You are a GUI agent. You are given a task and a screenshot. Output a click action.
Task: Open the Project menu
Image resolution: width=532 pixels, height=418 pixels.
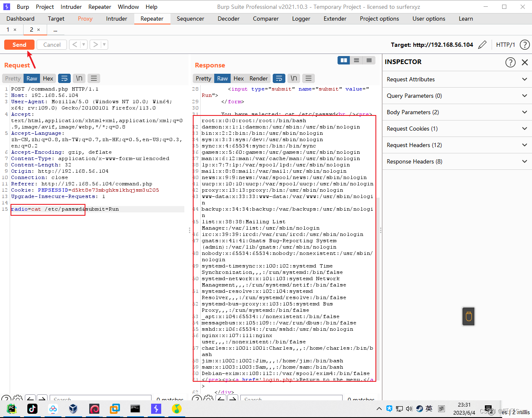pyautogui.click(x=45, y=7)
